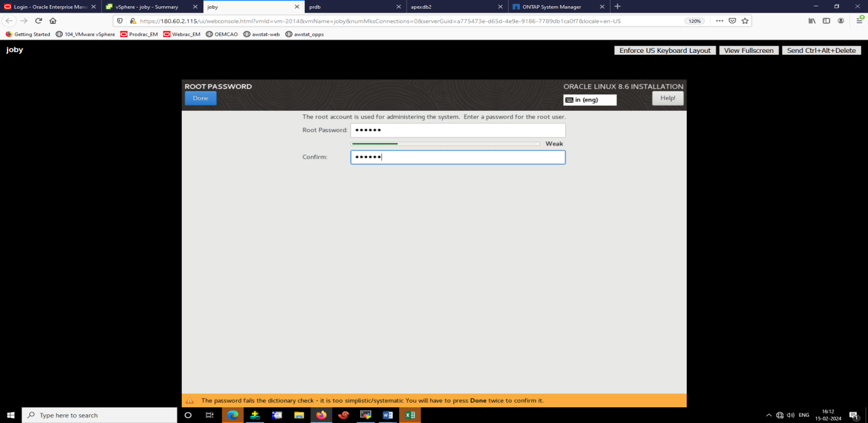
Task: Open the keyboard layout selector 'in (eng)'
Action: click(x=590, y=100)
